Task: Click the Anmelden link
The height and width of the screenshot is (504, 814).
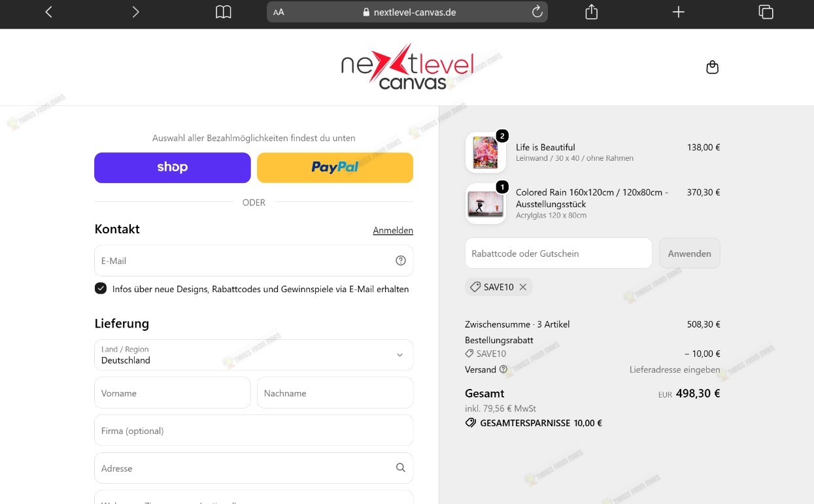Action: click(393, 230)
